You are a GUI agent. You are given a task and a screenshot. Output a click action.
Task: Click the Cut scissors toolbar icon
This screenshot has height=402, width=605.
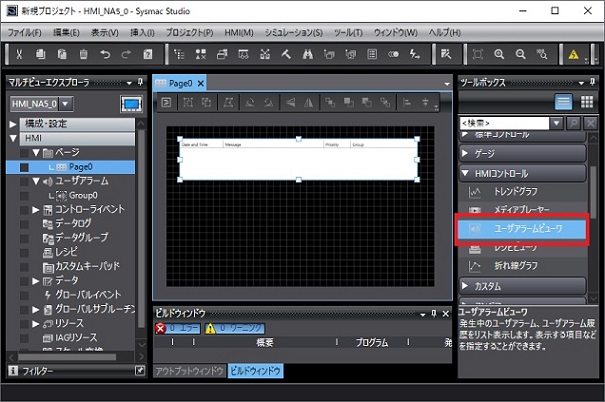19,54
